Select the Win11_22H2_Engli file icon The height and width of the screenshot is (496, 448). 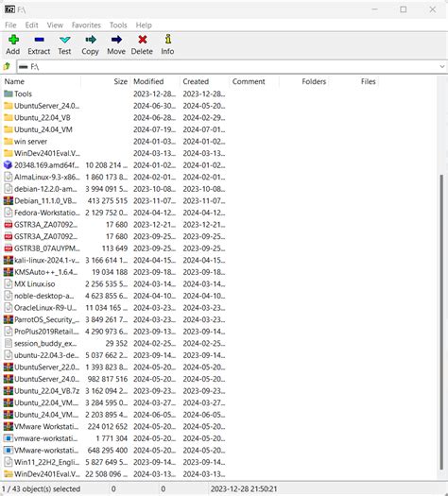(x=9, y=462)
